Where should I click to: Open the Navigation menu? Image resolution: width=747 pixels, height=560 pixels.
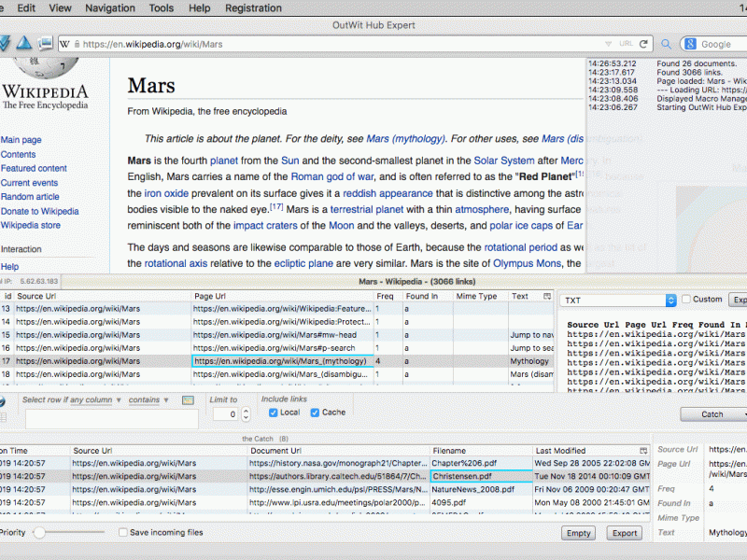110,8
